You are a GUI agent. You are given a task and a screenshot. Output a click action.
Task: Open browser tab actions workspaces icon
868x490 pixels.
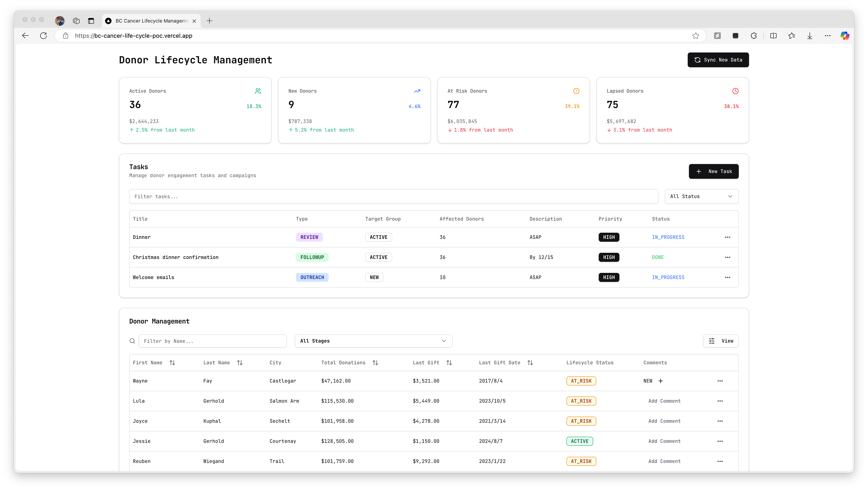pyautogui.click(x=76, y=21)
